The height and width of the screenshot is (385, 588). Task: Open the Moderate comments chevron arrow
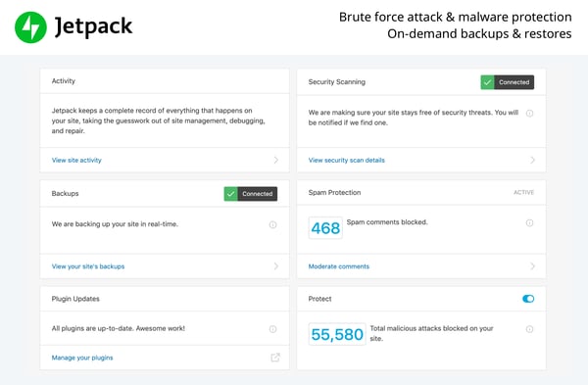(532, 266)
